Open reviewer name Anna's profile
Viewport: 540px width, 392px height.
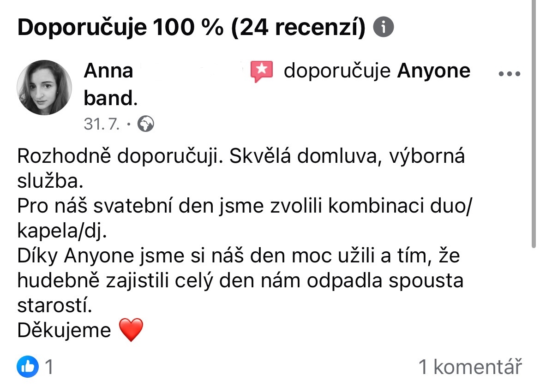click(108, 71)
